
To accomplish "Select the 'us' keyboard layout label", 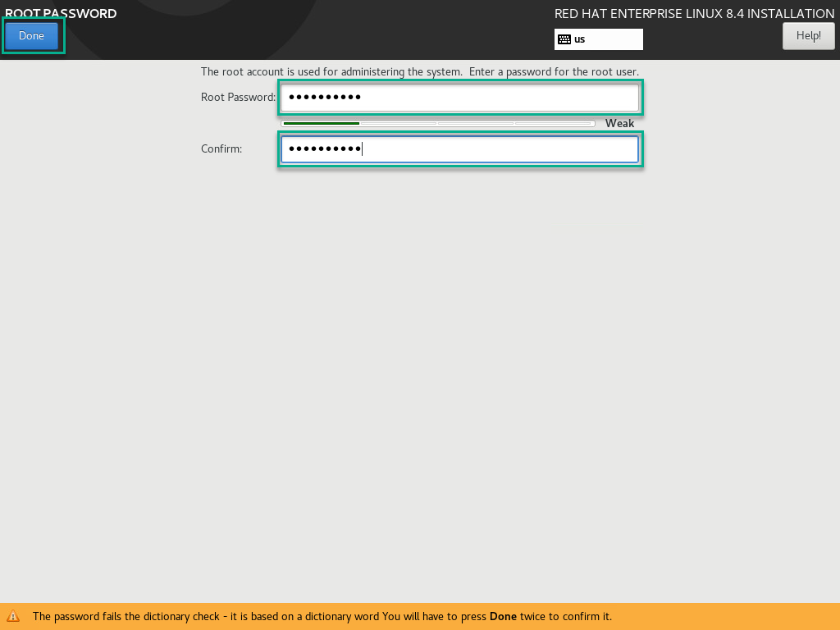I will click(x=579, y=39).
